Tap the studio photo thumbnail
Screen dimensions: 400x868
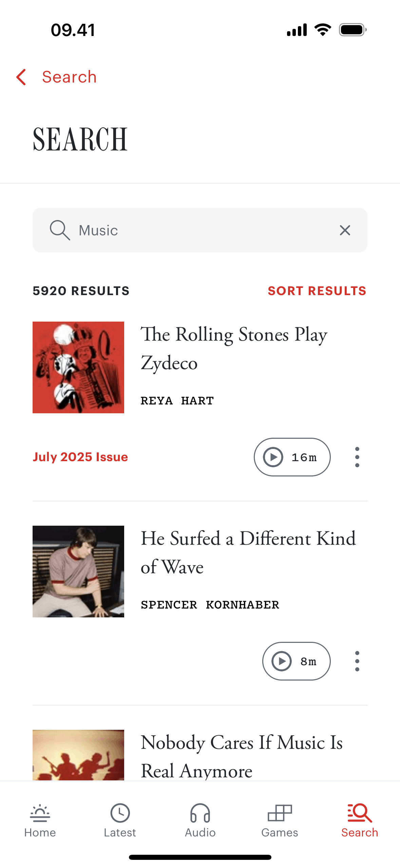click(78, 572)
